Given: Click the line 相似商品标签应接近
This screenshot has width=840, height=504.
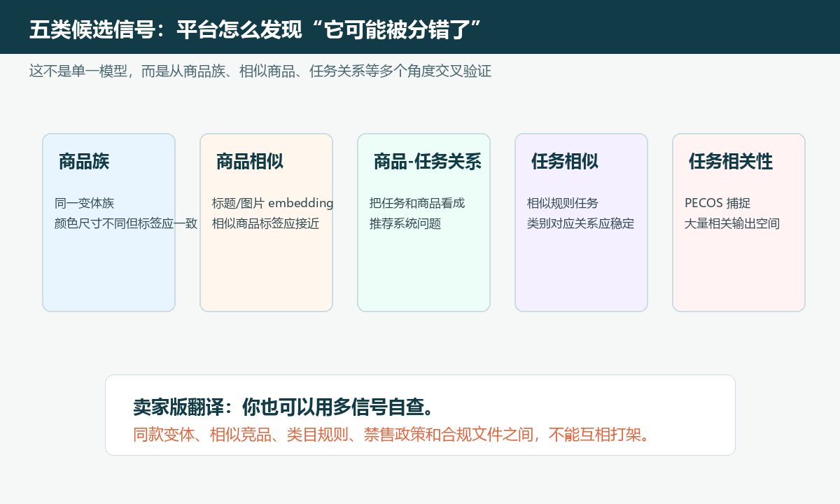Looking at the screenshot, I should click(266, 224).
